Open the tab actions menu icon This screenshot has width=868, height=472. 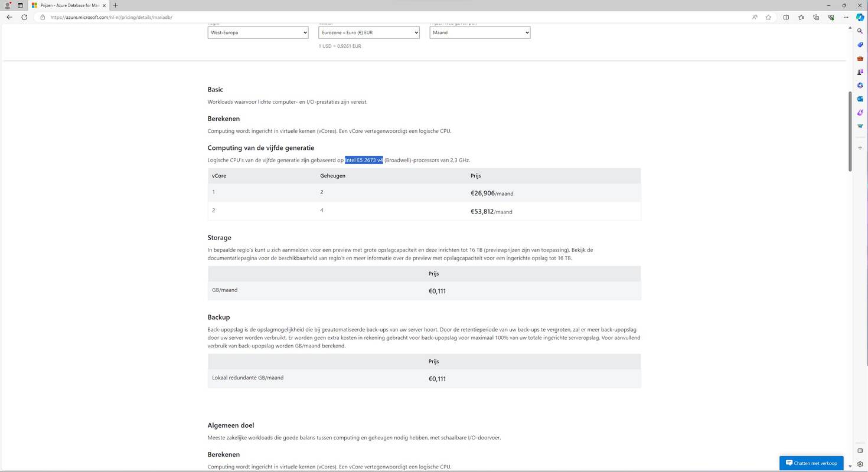[x=20, y=5]
